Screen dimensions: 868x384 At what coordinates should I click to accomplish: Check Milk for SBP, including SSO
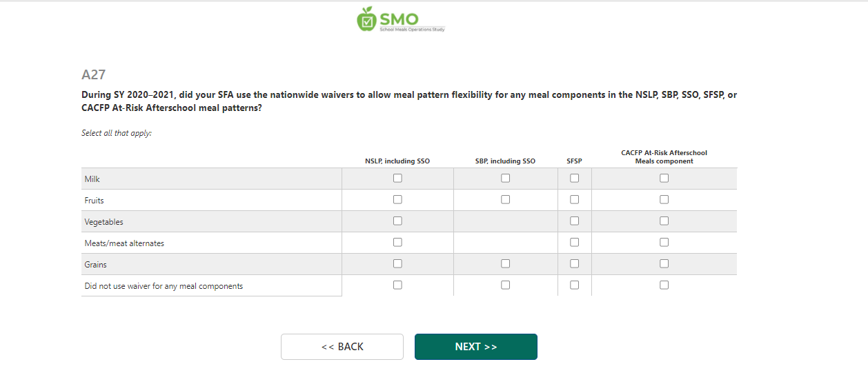coord(506,179)
